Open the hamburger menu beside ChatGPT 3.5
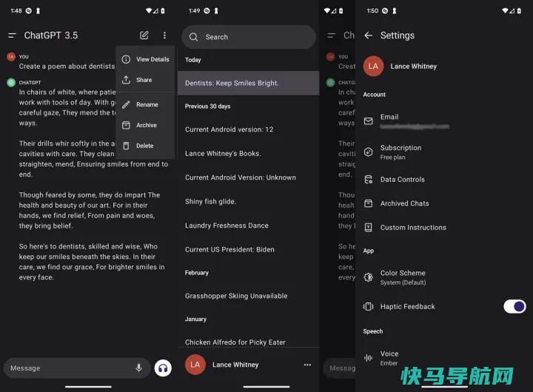Screen dimensions: 533x392 [12, 36]
